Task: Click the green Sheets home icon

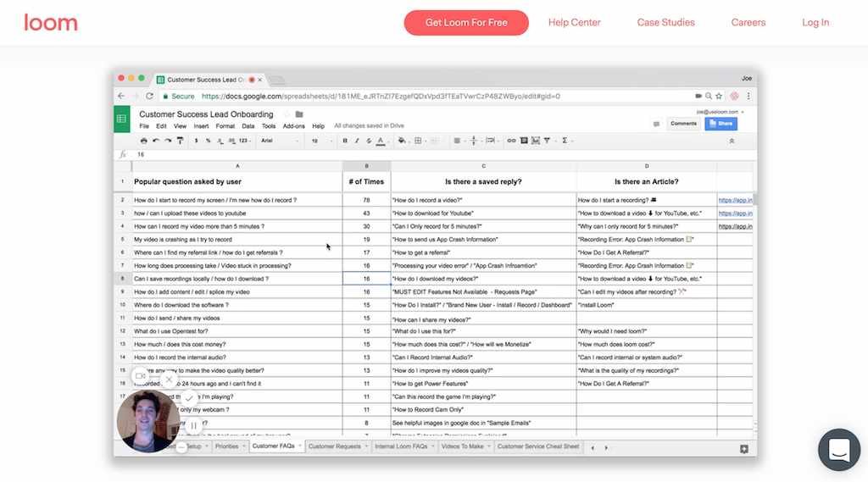Action: pos(122,119)
